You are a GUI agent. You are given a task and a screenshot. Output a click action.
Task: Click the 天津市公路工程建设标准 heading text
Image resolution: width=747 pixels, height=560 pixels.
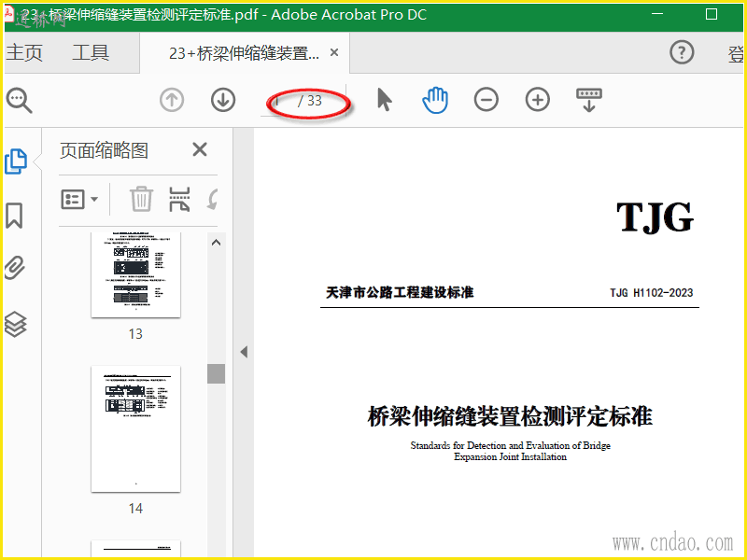pyautogui.click(x=400, y=292)
